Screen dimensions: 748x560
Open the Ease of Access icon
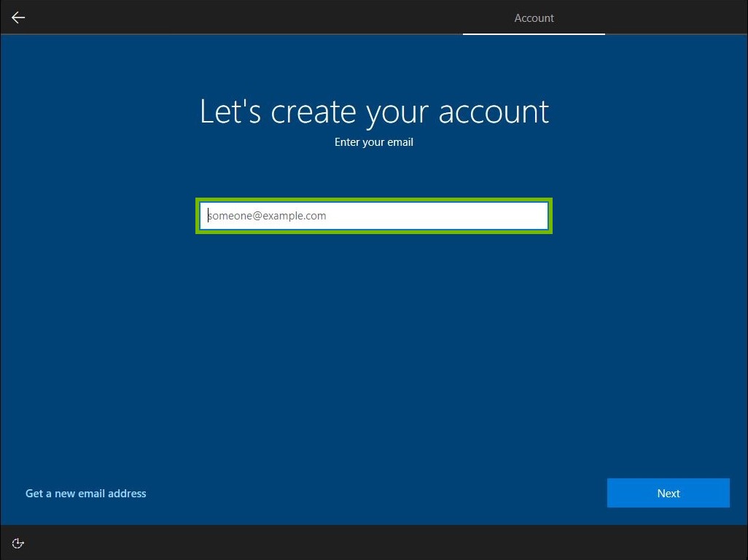coord(17,543)
